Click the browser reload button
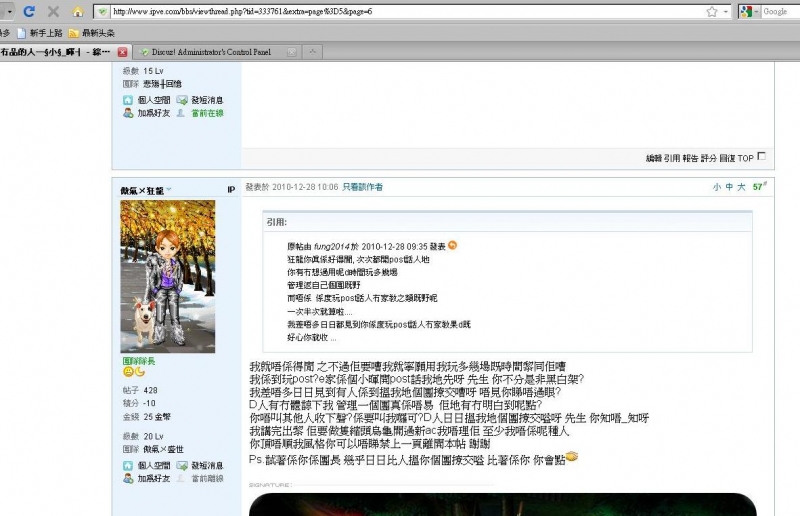Viewport: 800px width, 516px height. pyautogui.click(x=29, y=12)
